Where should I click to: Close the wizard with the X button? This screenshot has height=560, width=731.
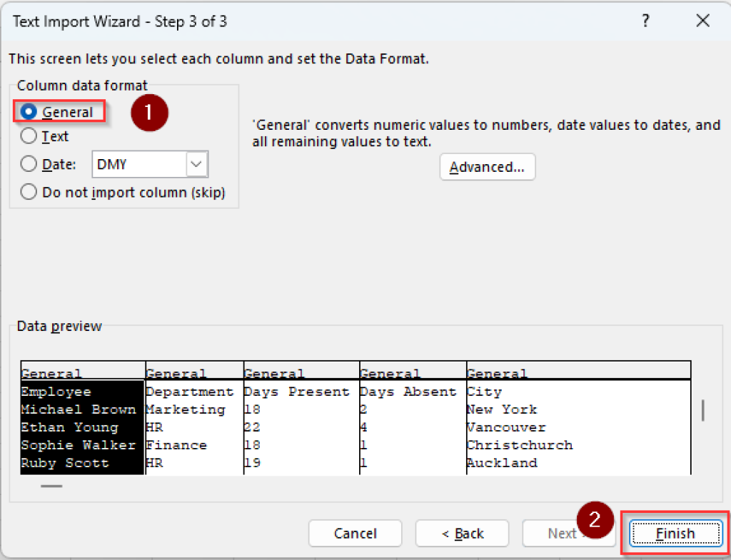[702, 21]
